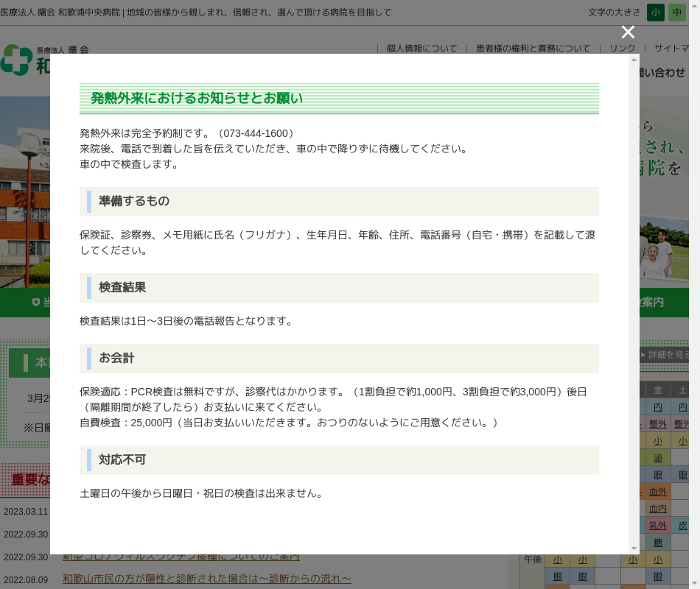Open the 血外 schedule entry
The height and width of the screenshot is (589, 700).
(x=658, y=492)
